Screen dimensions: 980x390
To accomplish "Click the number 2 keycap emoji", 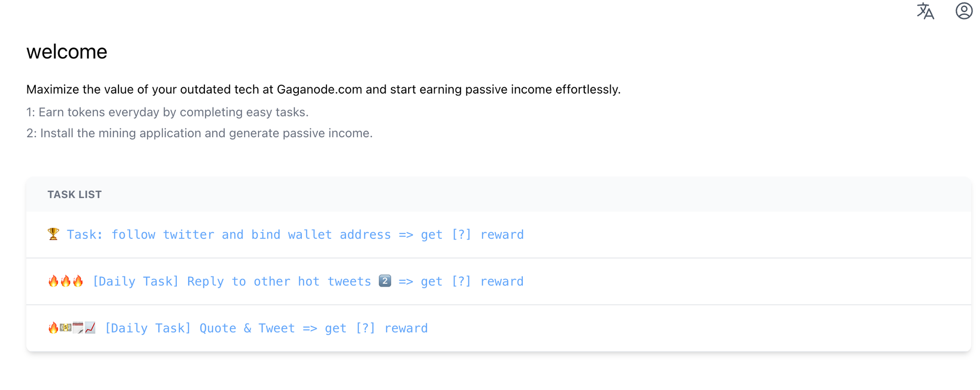I will 385,281.
